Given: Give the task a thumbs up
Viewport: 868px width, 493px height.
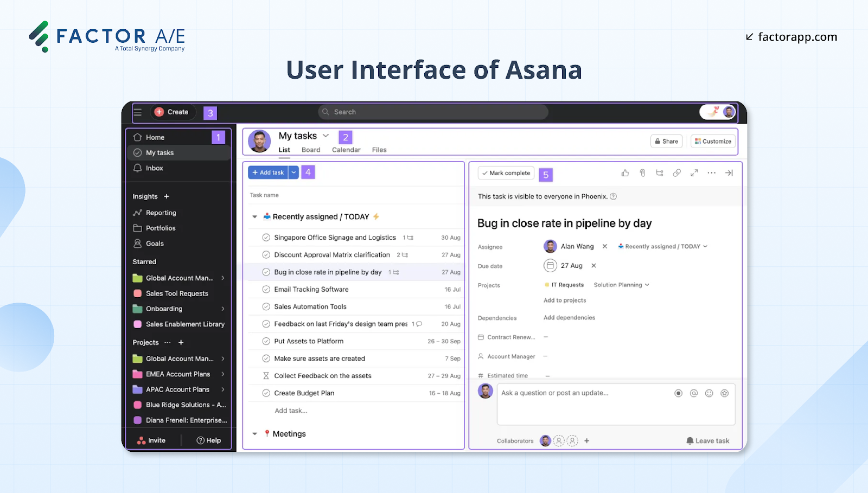Looking at the screenshot, I should 625,172.
